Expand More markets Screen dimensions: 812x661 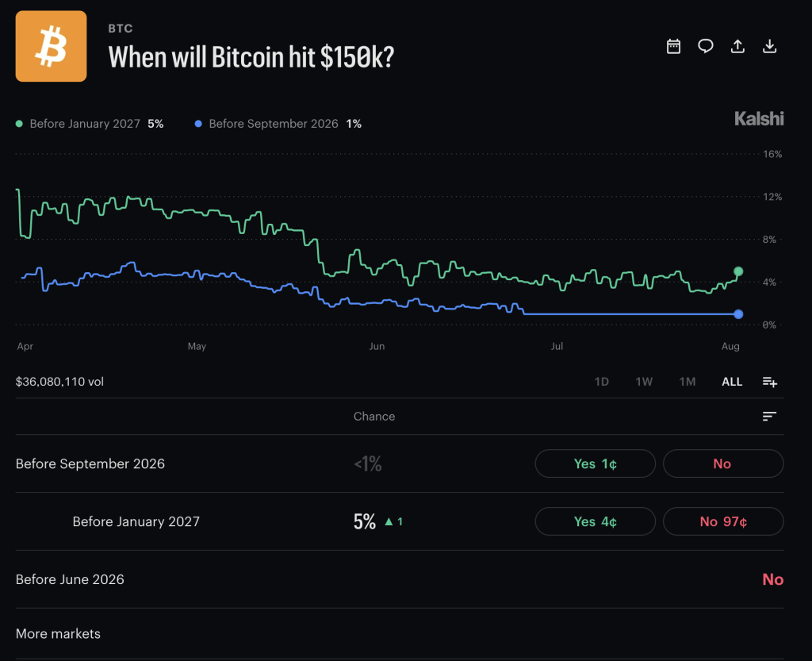click(x=58, y=633)
